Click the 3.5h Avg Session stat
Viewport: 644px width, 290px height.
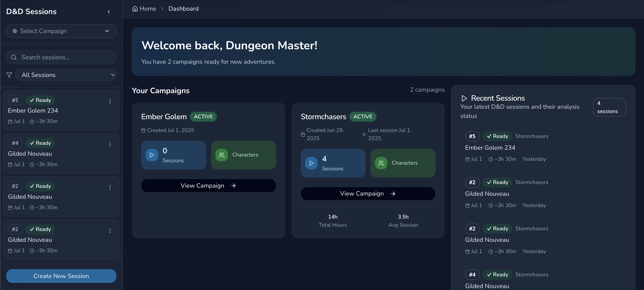(x=403, y=221)
